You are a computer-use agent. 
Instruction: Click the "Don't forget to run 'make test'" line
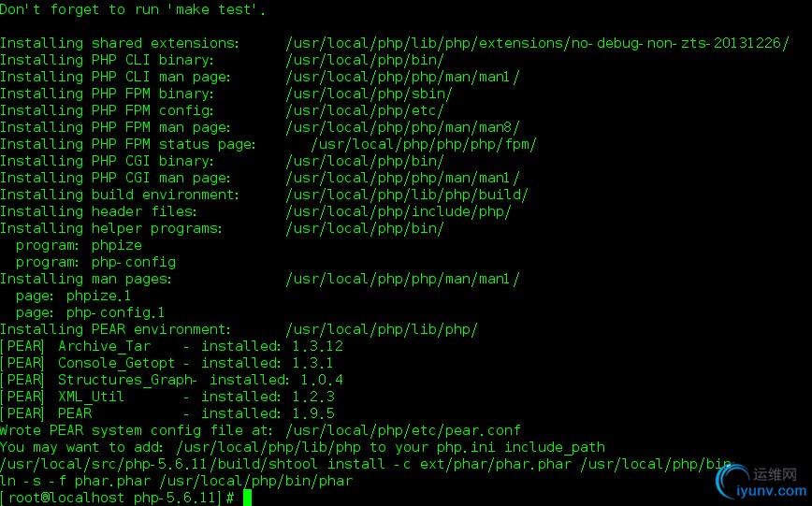click(133, 9)
